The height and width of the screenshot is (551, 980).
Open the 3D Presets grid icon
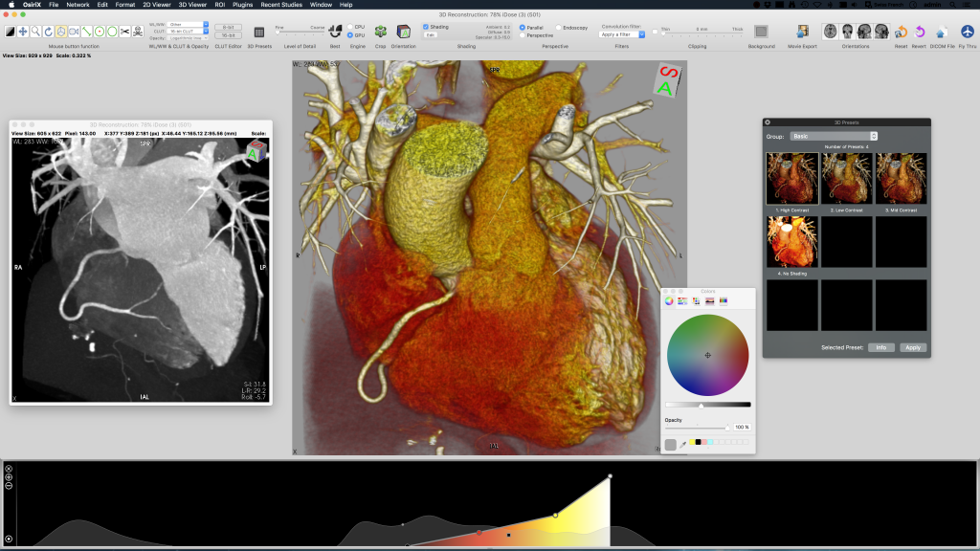point(259,32)
